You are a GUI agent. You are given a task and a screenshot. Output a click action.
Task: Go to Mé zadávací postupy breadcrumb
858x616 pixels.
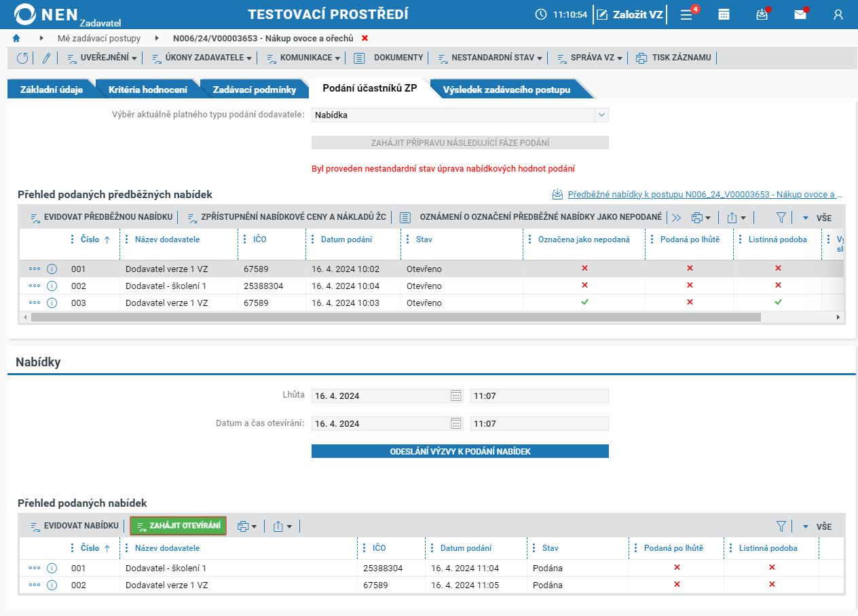click(x=99, y=39)
